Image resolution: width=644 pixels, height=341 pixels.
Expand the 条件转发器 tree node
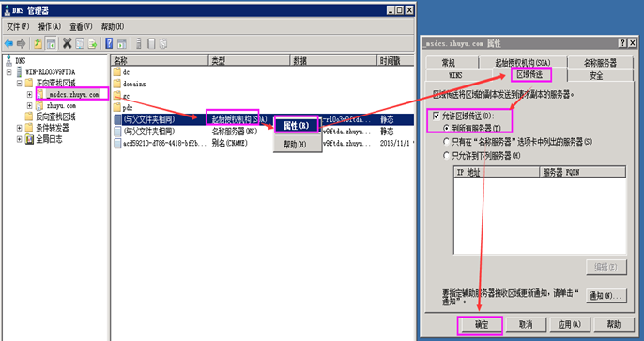point(19,128)
